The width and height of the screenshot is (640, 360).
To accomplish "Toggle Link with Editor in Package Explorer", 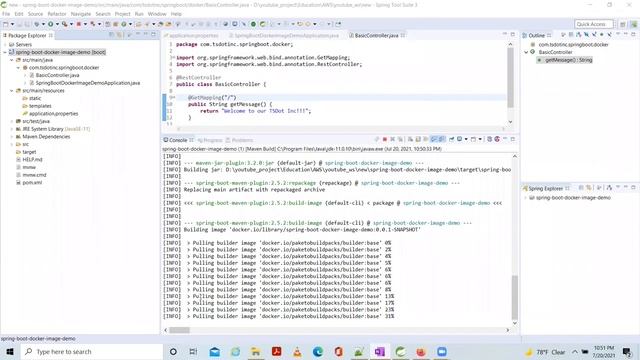I will (120, 35).
